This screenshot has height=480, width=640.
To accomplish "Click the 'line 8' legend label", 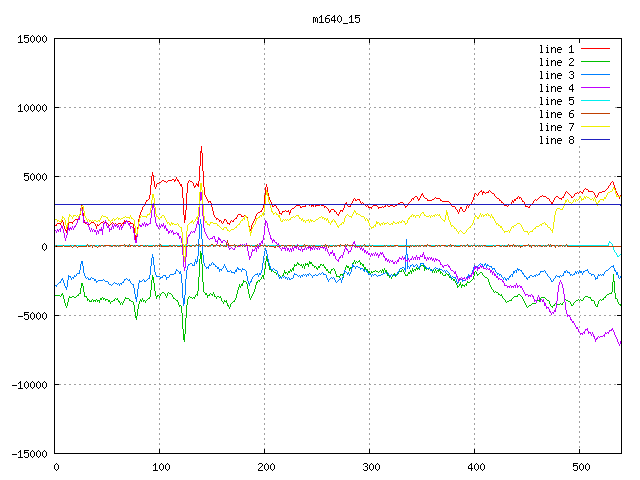I will pos(556,140).
